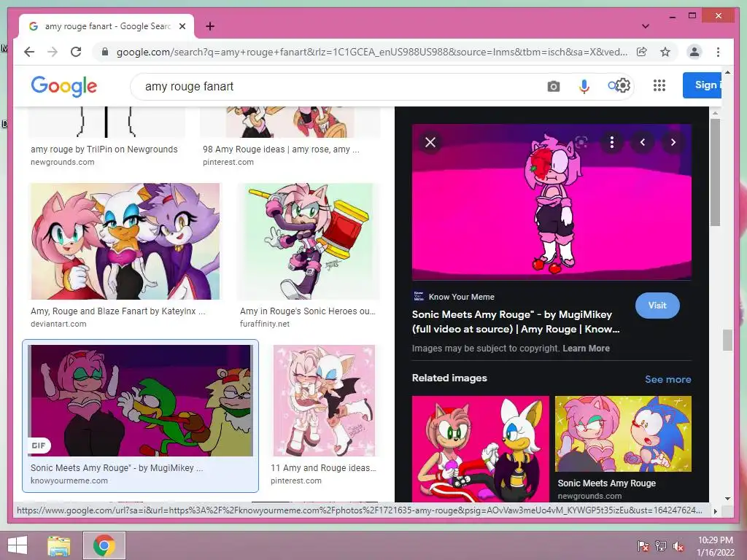Open related image of Amy and Rouge sitting
747x560 pixels.
click(481, 448)
